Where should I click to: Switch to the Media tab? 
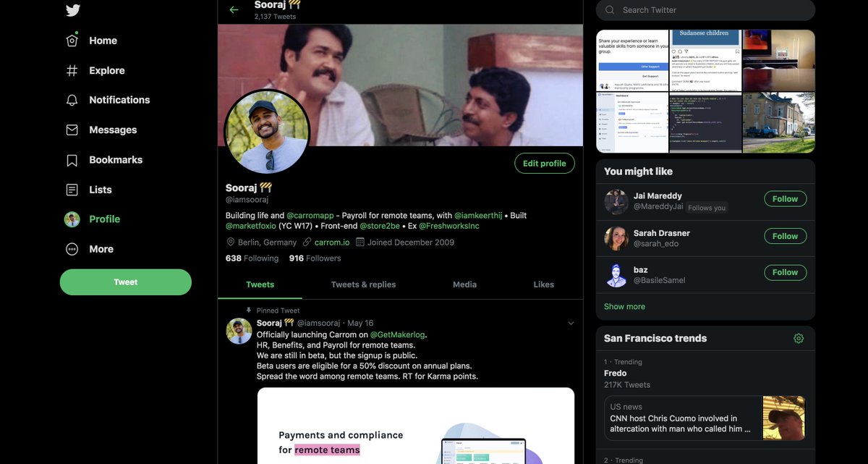464,284
